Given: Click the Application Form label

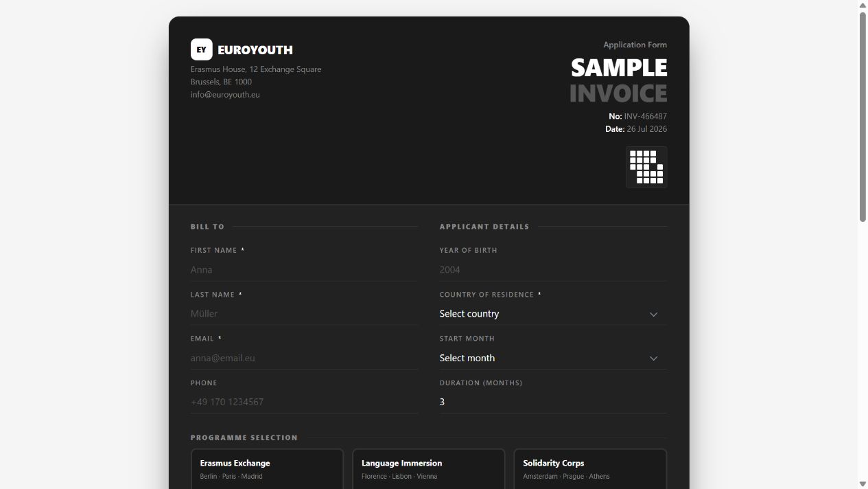Looking at the screenshot, I should (635, 45).
